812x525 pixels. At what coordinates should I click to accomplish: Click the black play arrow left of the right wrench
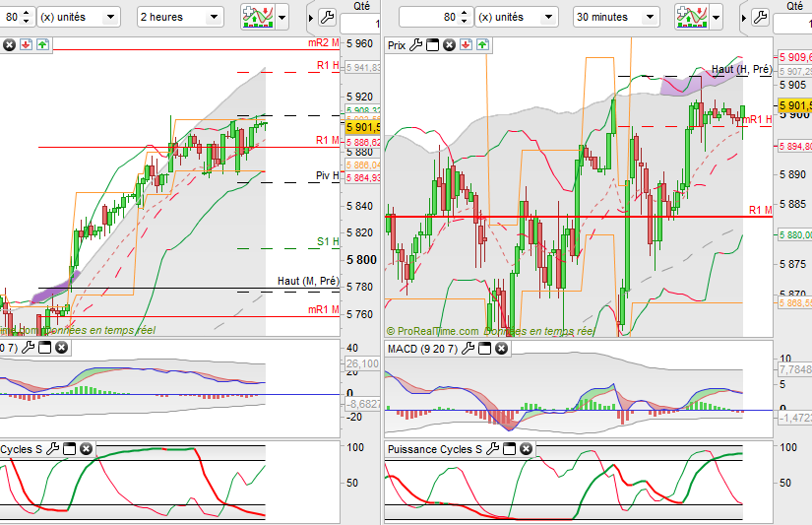pos(744,18)
